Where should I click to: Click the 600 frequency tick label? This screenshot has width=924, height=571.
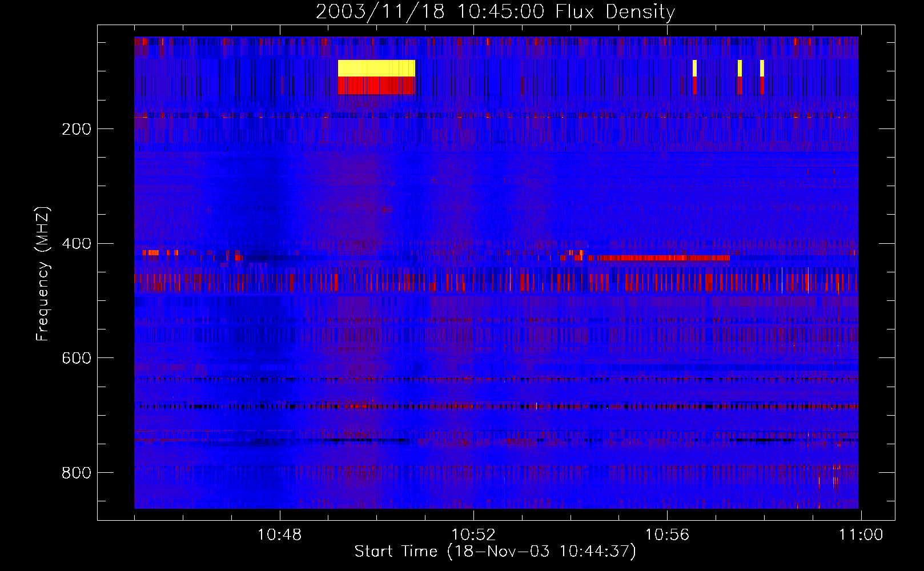(x=77, y=358)
